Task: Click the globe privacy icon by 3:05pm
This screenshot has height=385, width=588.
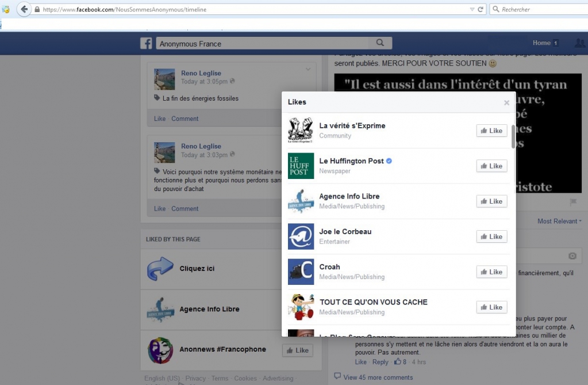Action: click(232, 81)
